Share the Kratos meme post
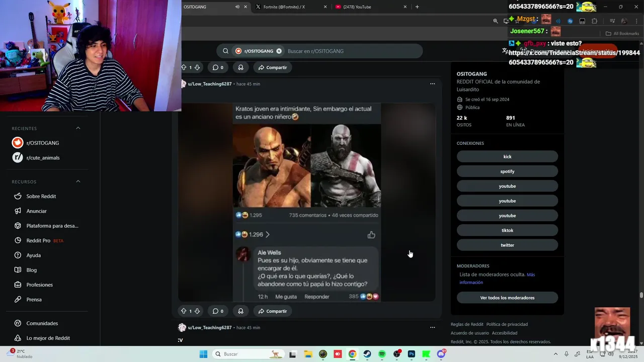 tap(273, 311)
